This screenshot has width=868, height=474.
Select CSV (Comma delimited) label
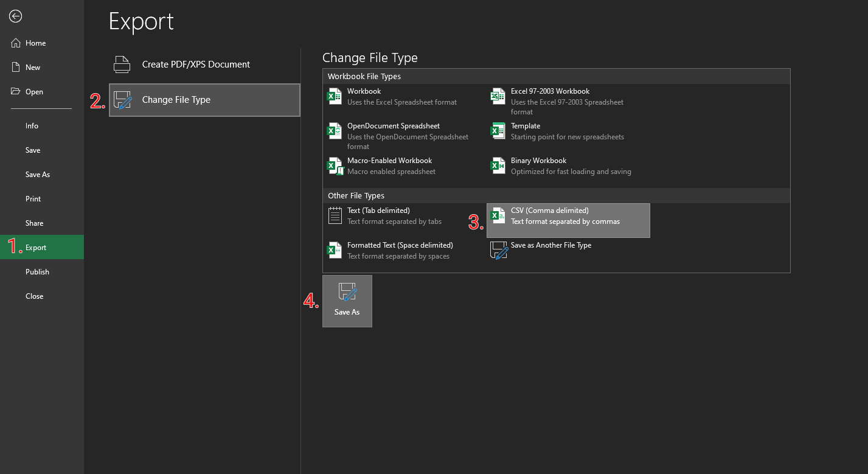point(550,211)
